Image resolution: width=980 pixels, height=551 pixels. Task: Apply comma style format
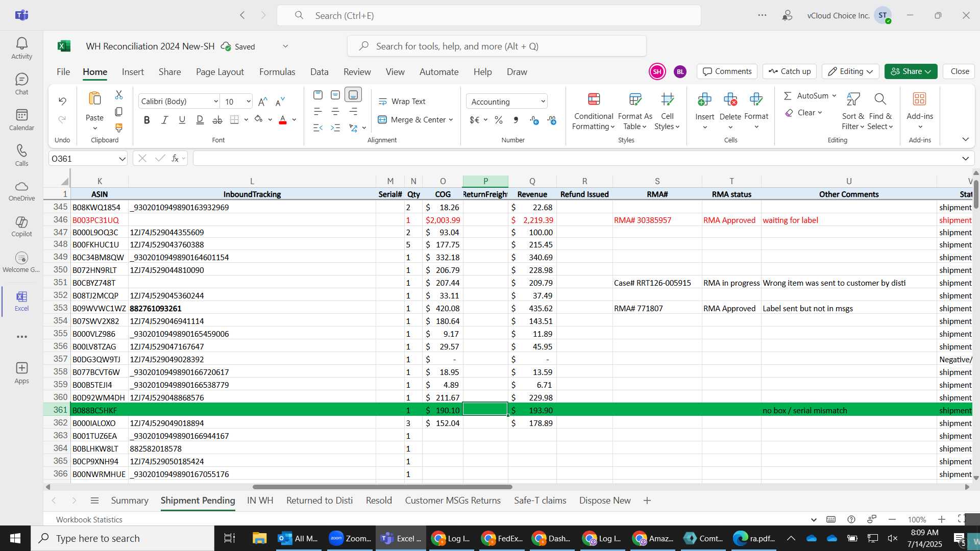click(516, 120)
